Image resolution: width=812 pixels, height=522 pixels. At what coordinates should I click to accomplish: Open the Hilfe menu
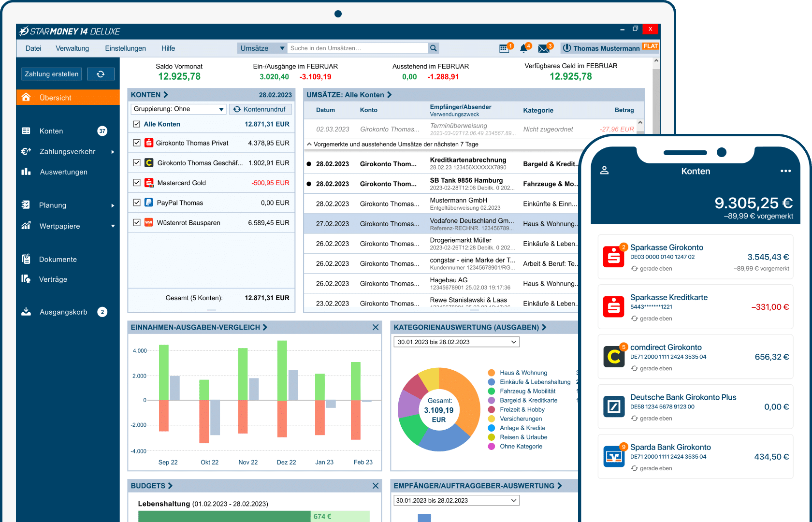tap(168, 48)
